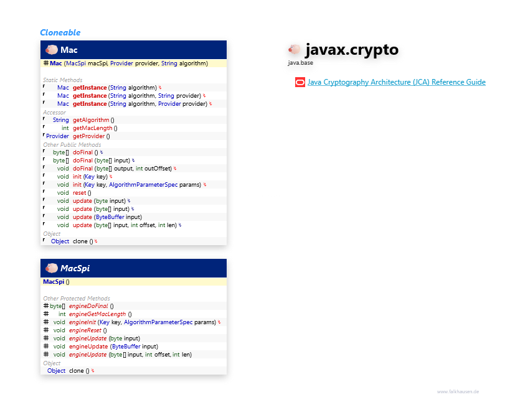Viewport: 515px width, 420px height.
Task: Select the init (Key key) method
Action: (90, 177)
